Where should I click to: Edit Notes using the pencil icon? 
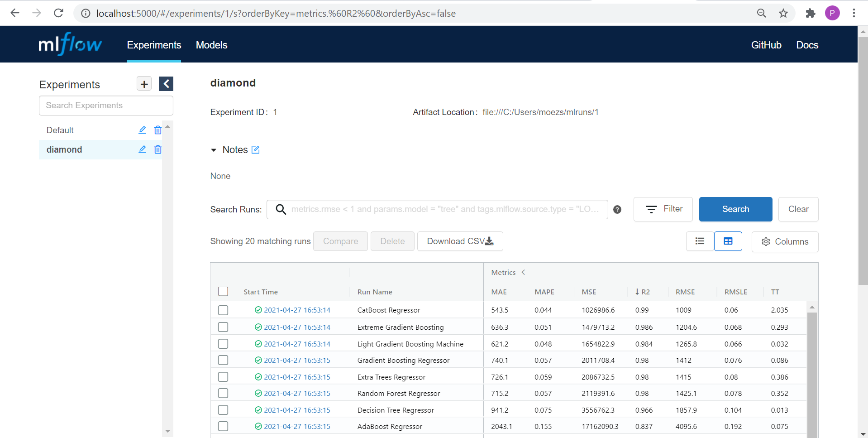(256, 149)
